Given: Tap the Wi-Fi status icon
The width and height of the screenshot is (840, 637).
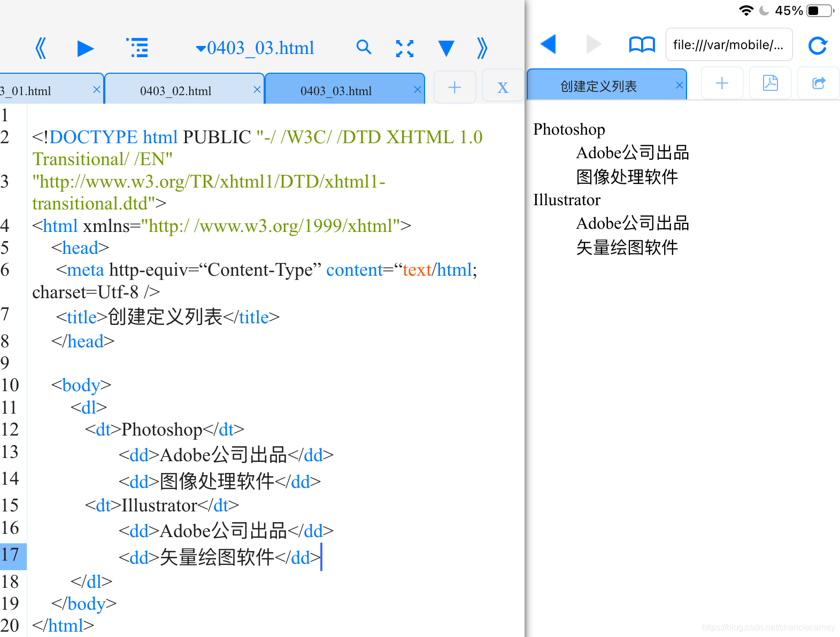Looking at the screenshot, I should click(746, 10).
